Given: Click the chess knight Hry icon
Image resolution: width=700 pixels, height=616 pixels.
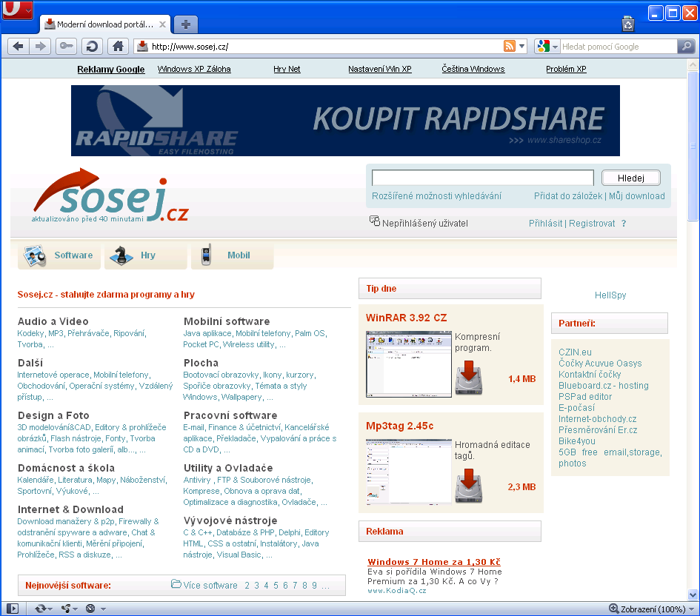Looking at the screenshot, I should coord(121,255).
